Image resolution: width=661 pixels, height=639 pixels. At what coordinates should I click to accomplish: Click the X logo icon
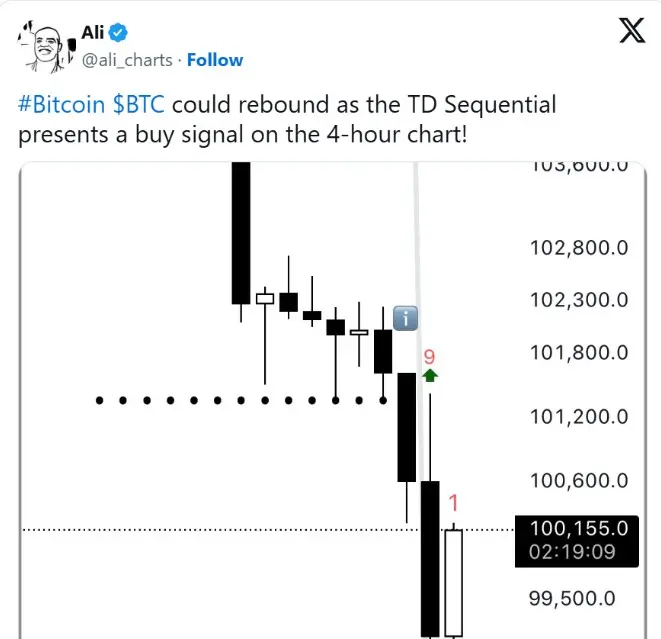tap(631, 33)
